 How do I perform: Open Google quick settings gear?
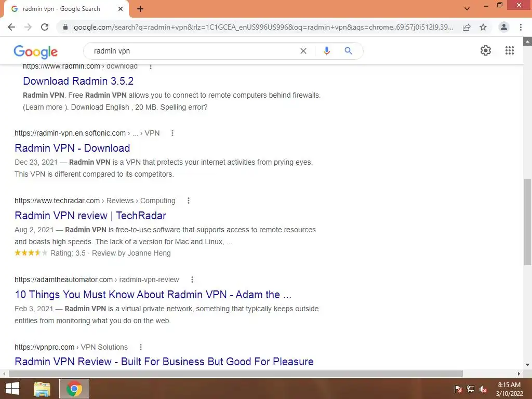486,50
